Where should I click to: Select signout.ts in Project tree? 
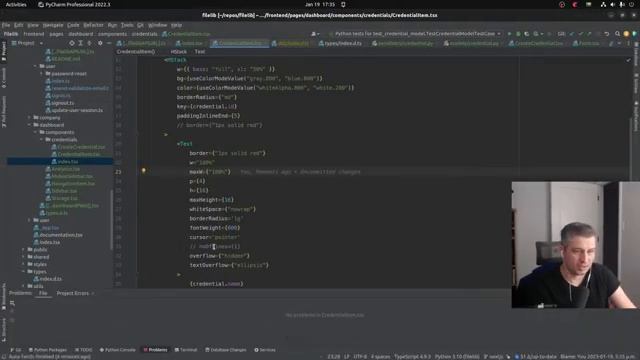60,103
